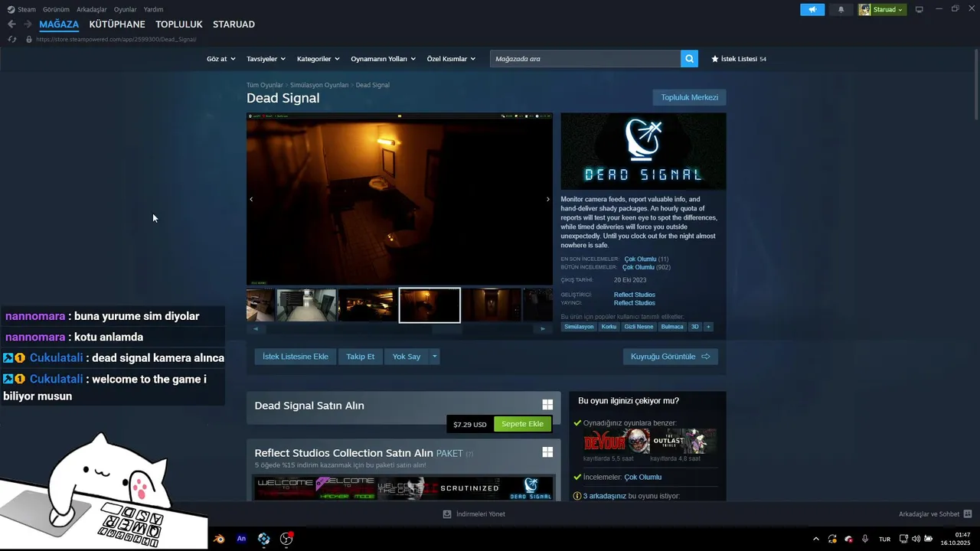Click the Kuyruğu Görüntüle button
The width and height of the screenshot is (980, 551).
[670, 356]
